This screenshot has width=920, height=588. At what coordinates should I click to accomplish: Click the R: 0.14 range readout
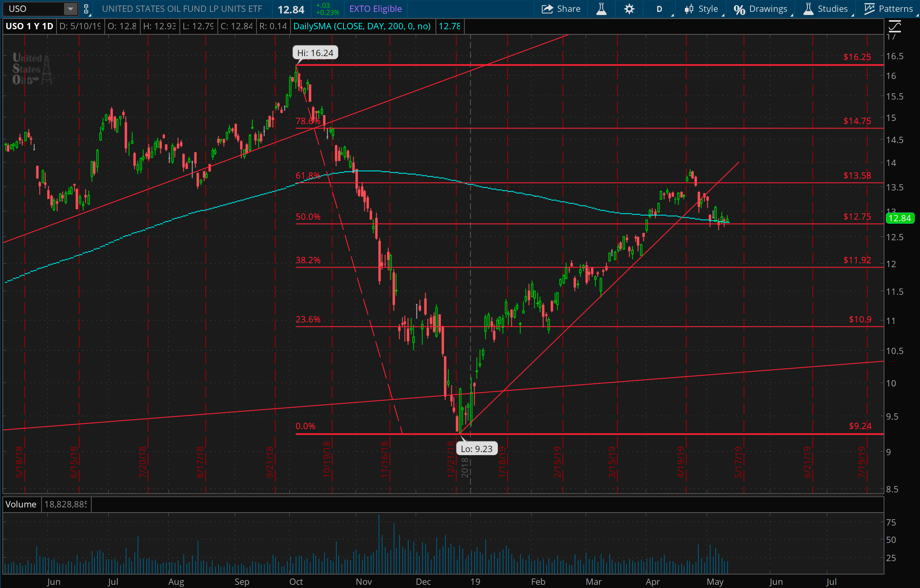tap(273, 26)
